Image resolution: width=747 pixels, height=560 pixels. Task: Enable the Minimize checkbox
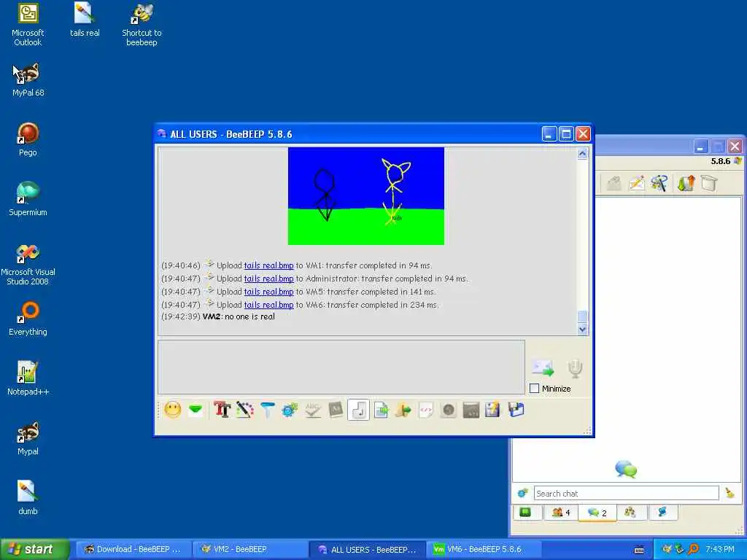pos(535,389)
